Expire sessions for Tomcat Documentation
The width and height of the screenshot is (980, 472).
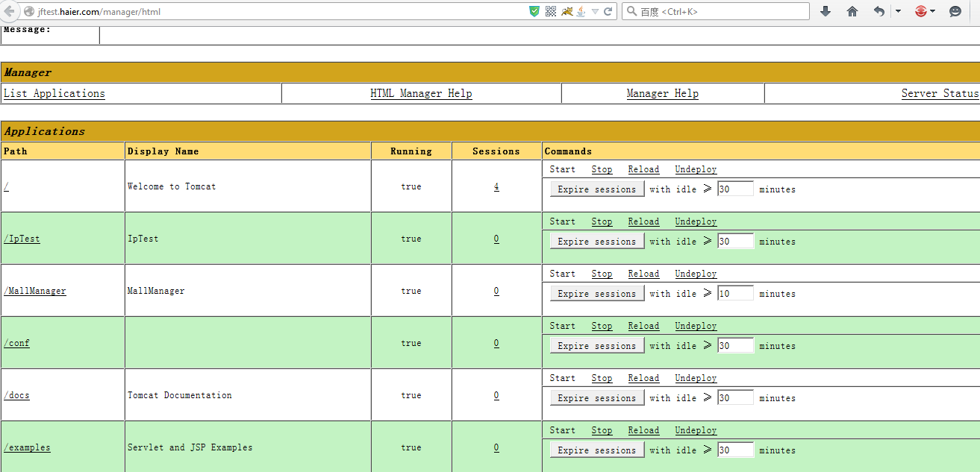tap(596, 398)
